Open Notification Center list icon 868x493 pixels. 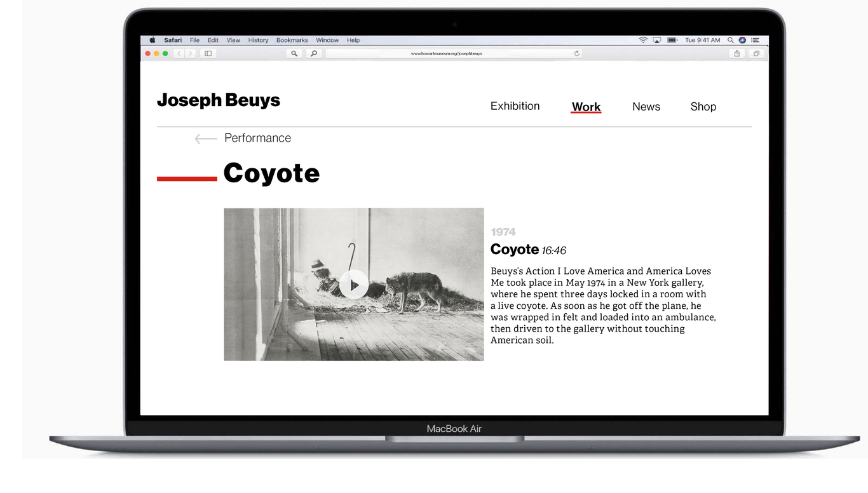click(x=755, y=40)
